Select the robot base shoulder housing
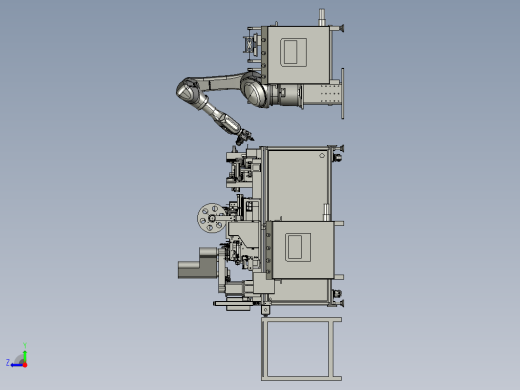This screenshot has width=520, height=390. [254, 90]
